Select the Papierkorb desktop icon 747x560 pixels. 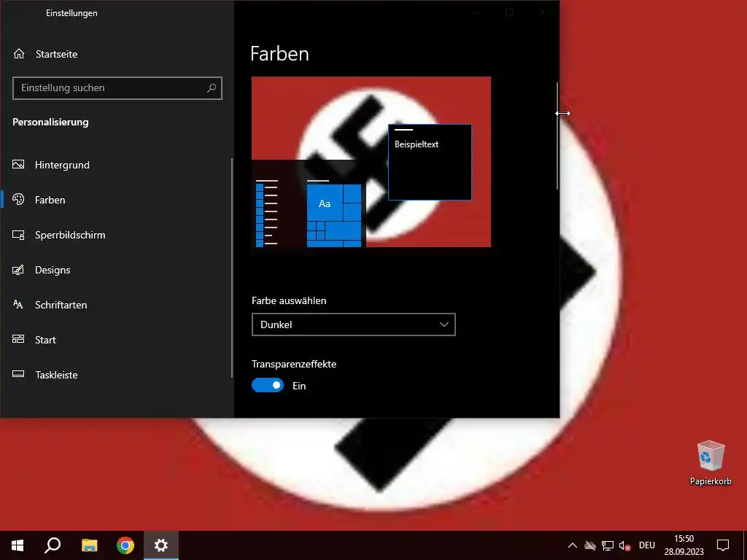point(711,463)
